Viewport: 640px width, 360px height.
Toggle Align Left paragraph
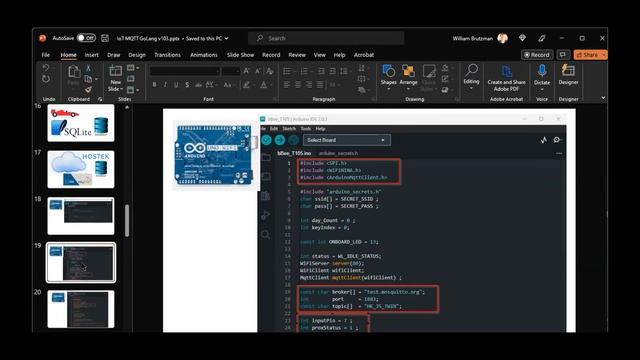pos(287,85)
